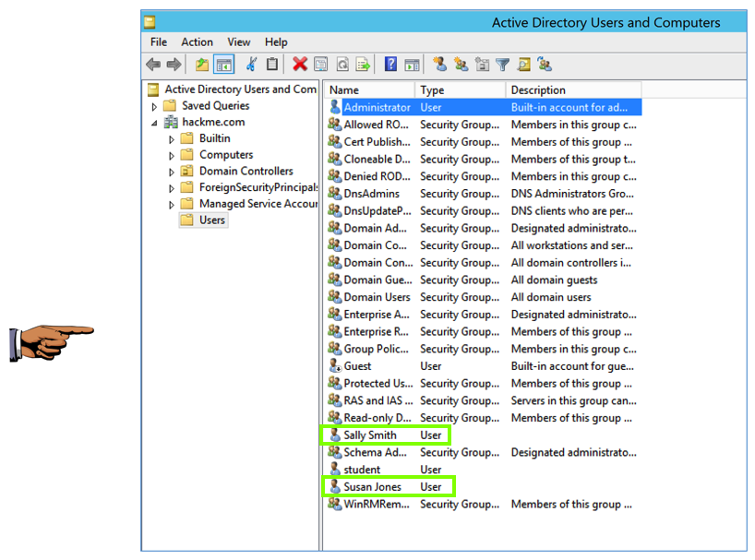Select the Computers container in the tree
Image resolution: width=755 pixels, height=560 pixels.
point(225,155)
